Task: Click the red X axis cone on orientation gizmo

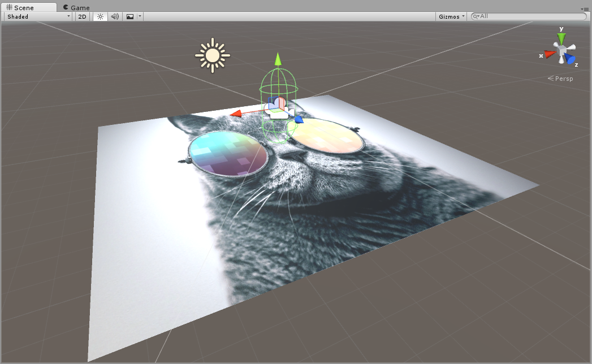Action: click(550, 54)
